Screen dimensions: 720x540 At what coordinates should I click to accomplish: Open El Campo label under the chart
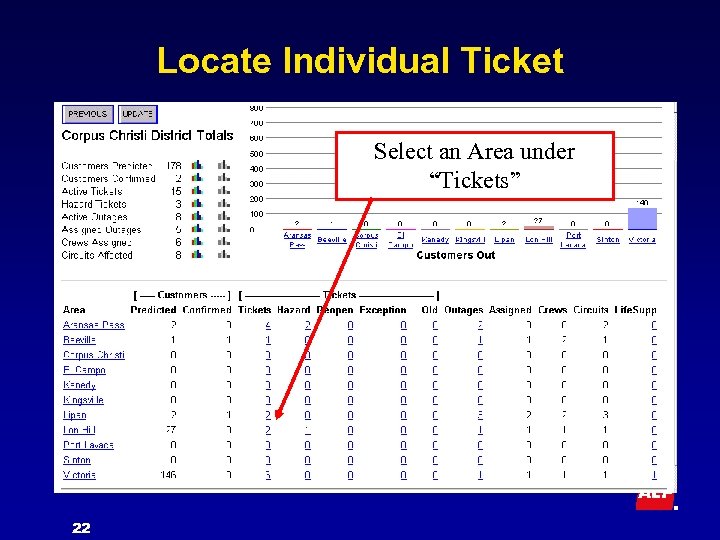click(x=400, y=240)
